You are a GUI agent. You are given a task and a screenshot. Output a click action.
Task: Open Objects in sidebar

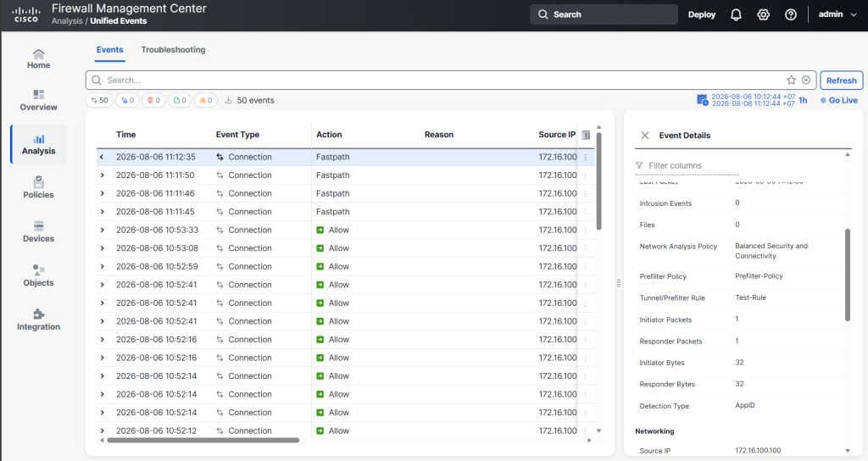pyautogui.click(x=38, y=276)
